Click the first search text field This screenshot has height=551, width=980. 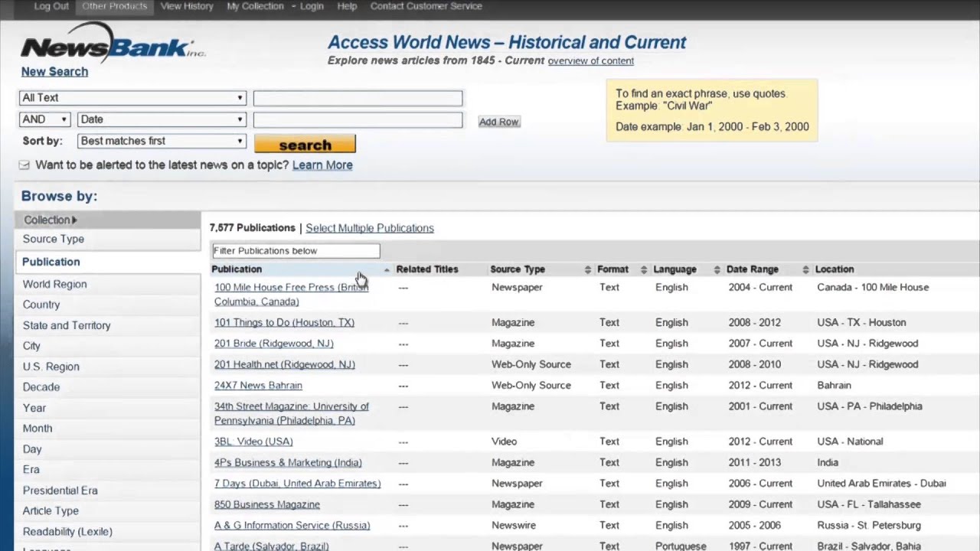358,98
